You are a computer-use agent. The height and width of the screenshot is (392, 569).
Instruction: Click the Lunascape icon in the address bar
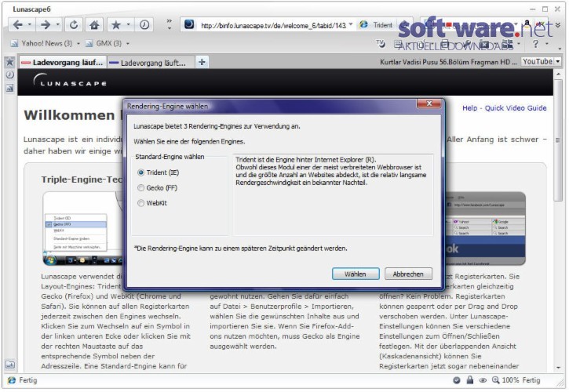(189, 24)
